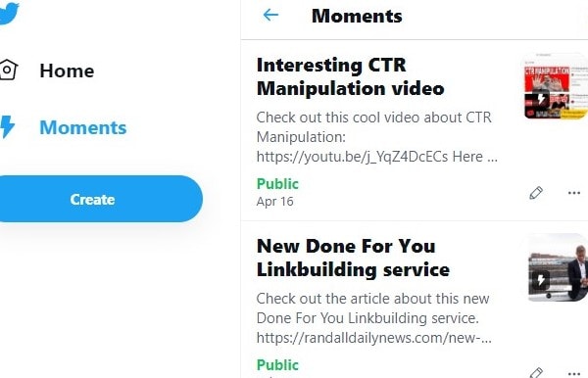Open more options for Linkbuilding service moment
This screenshot has width=588, height=378.
(x=574, y=373)
